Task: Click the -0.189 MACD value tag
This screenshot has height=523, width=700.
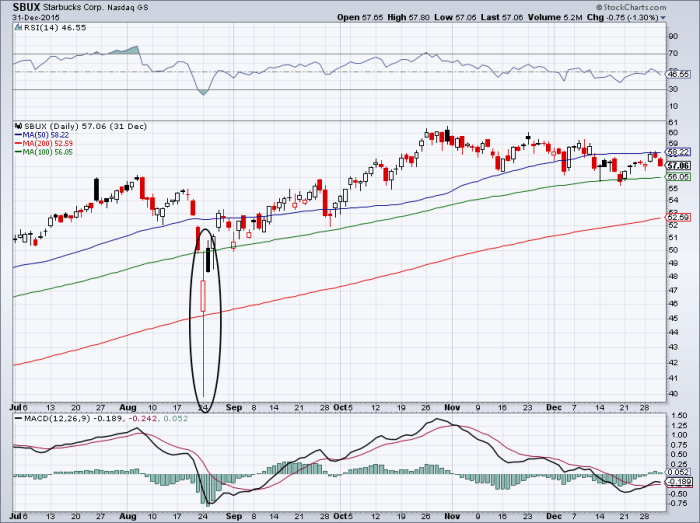Action: pyautogui.click(x=679, y=482)
